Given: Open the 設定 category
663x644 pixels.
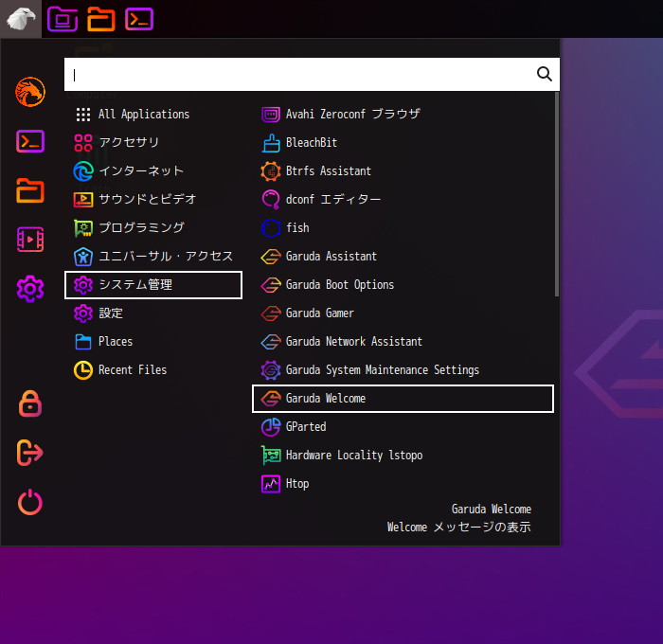Looking at the screenshot, I should tap(153, 313).
